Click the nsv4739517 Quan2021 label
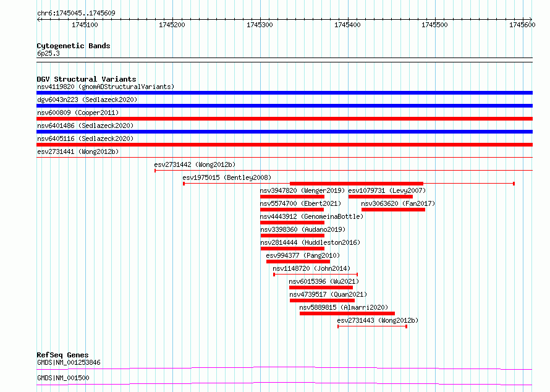The height and width of the screenshot is (392, 550). point(328,294)
